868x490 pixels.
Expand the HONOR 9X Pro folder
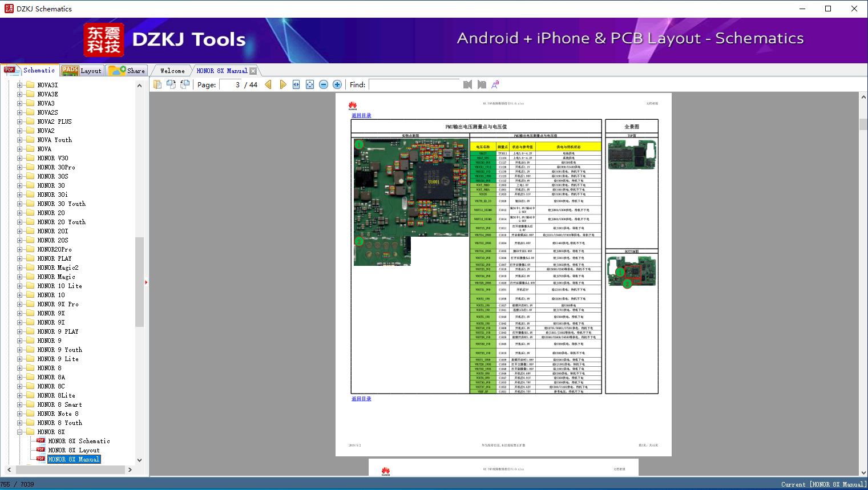[x=20, y=304]
